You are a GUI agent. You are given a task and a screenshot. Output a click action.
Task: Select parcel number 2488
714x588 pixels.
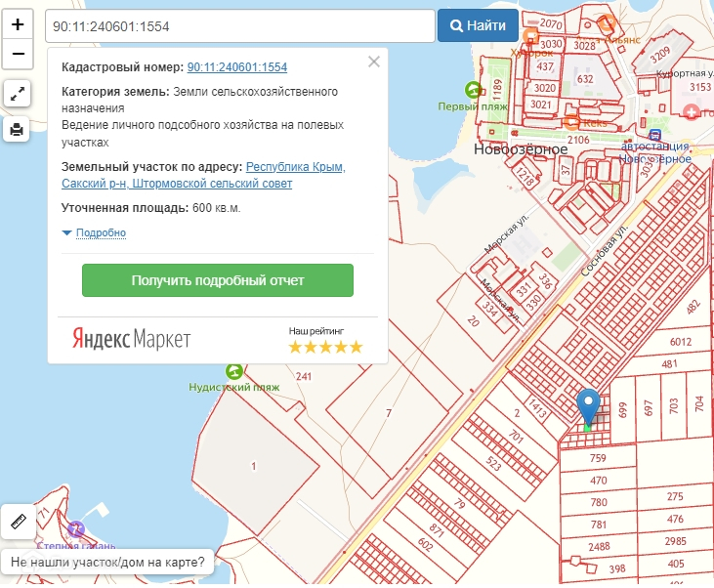(599, 546)
